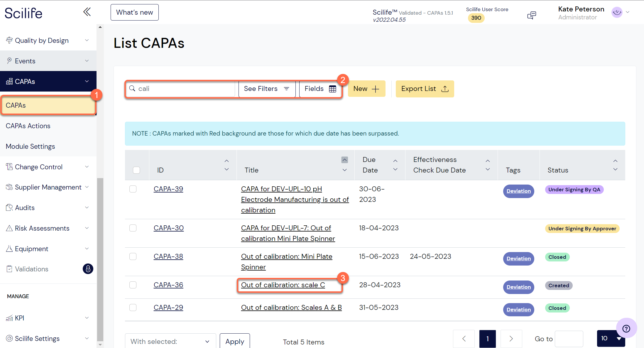Click the See Filters button

click(x=267, y=89)
